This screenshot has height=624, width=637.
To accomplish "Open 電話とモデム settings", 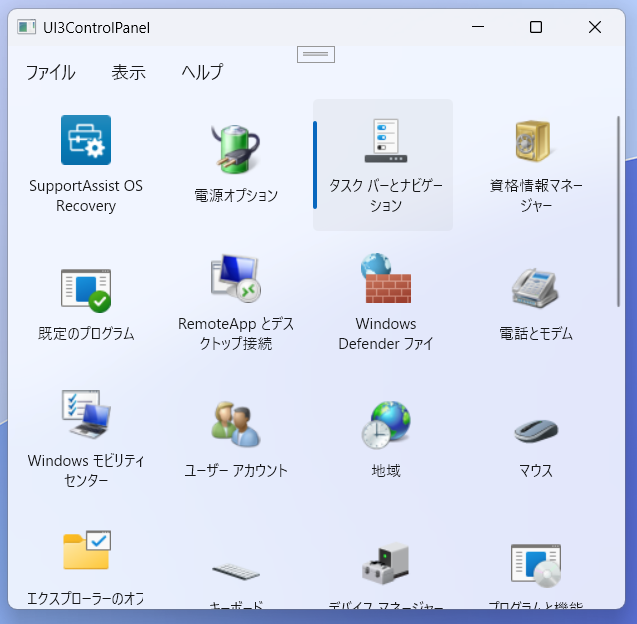I will [x=535, y=288].
